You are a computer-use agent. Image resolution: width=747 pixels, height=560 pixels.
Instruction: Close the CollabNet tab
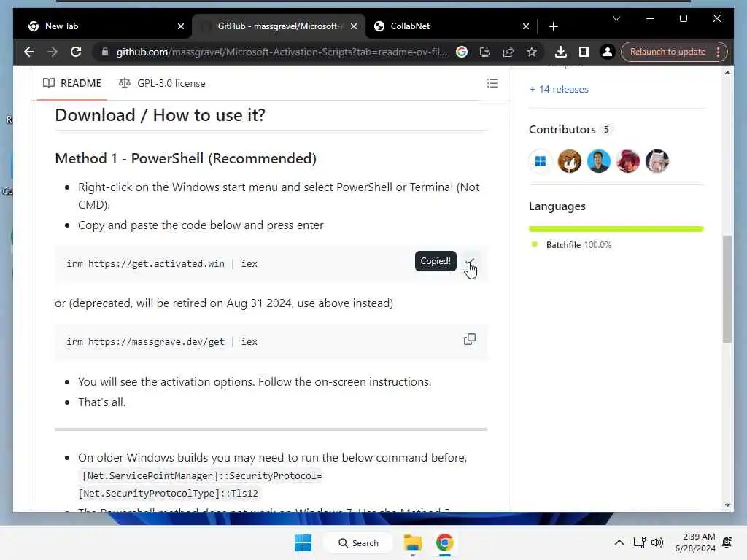525,26
